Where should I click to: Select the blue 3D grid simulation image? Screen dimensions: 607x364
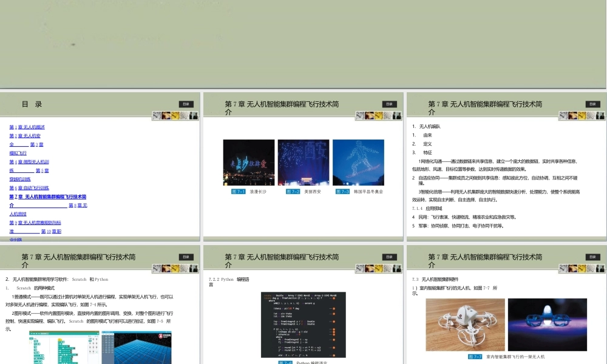[x=137, y=348]
